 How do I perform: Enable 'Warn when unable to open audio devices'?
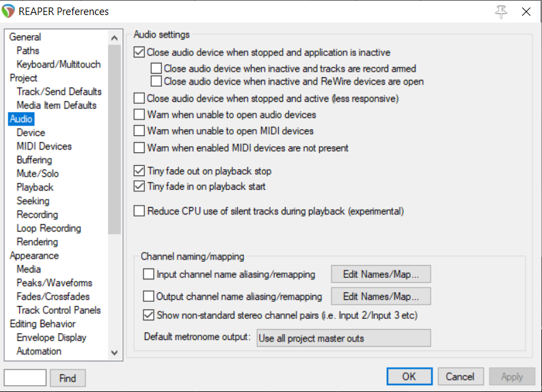(140, 115)
